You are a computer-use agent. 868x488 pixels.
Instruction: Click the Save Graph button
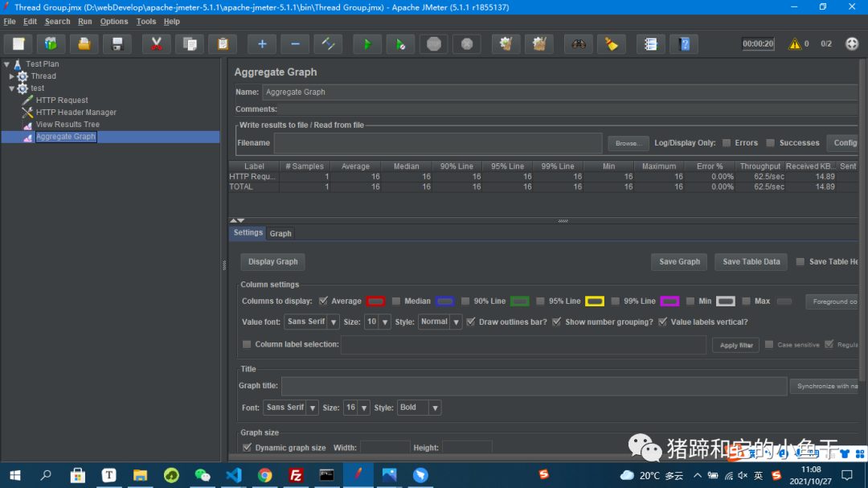click(x=679, y=261)
